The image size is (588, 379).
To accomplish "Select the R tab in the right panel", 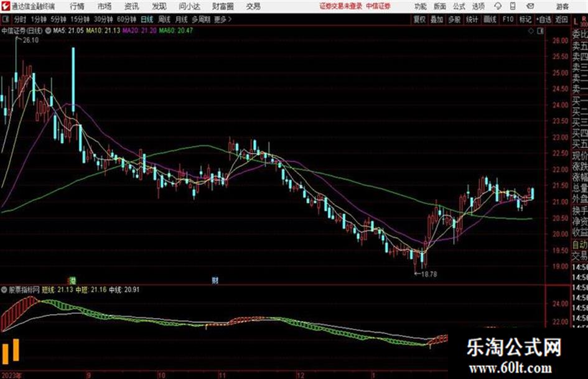I will pos(584,19).
